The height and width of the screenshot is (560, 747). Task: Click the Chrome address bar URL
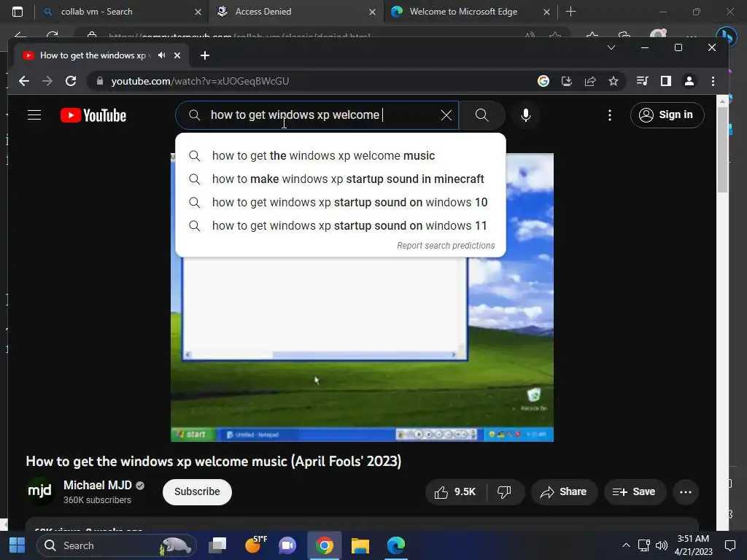click(x=200, y=81)
